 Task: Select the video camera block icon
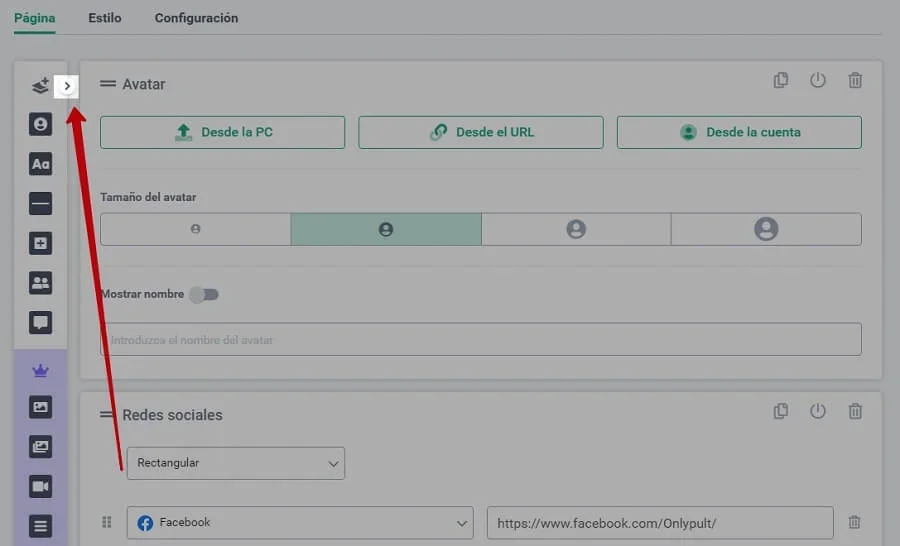[40, 487]
